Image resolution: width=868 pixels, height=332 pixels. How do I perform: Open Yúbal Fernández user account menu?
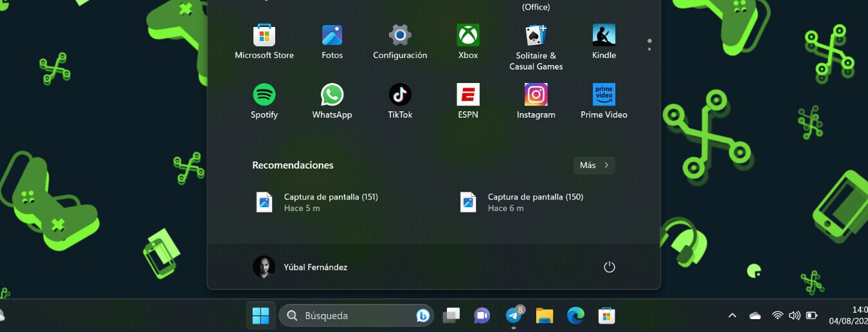click(300, 267)
